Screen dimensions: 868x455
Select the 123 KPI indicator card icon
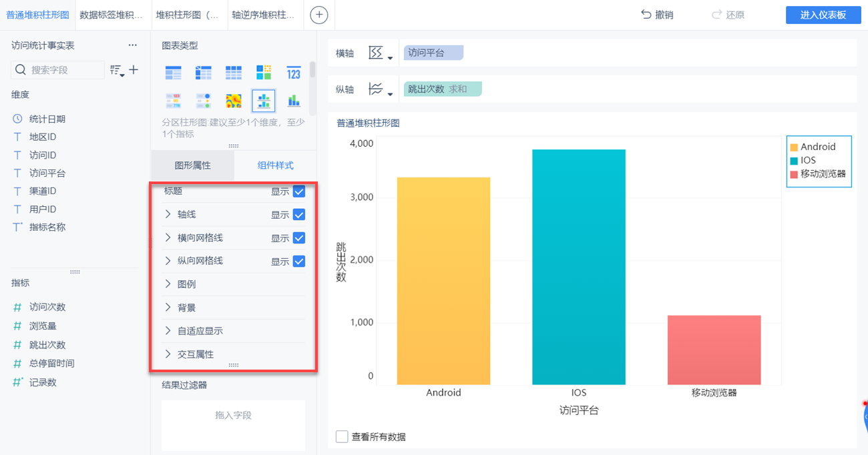pos(294,73)
